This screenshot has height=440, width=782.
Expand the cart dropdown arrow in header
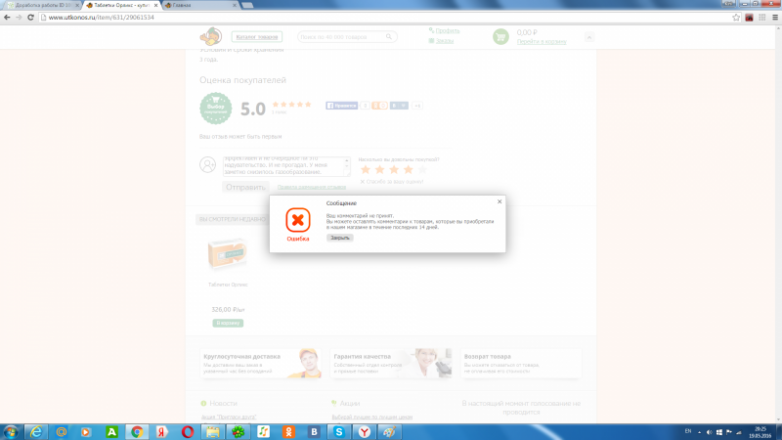coord(588,37)
